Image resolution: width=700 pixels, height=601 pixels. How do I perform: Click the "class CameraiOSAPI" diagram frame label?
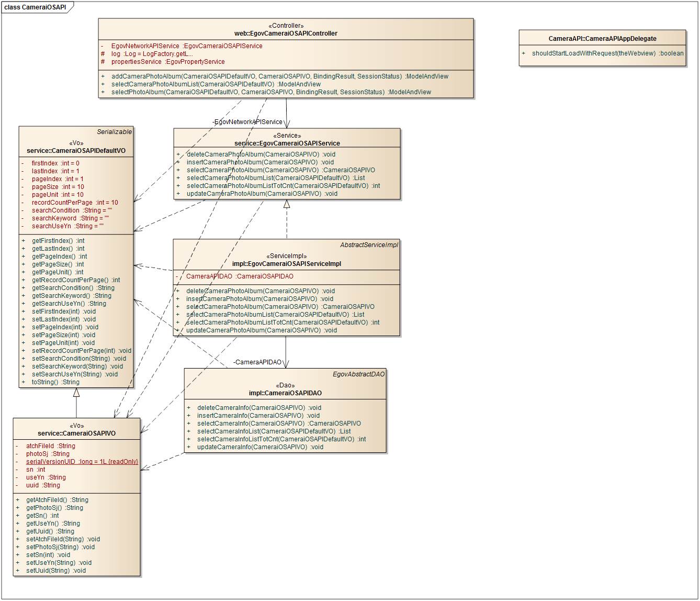(35, 7)
